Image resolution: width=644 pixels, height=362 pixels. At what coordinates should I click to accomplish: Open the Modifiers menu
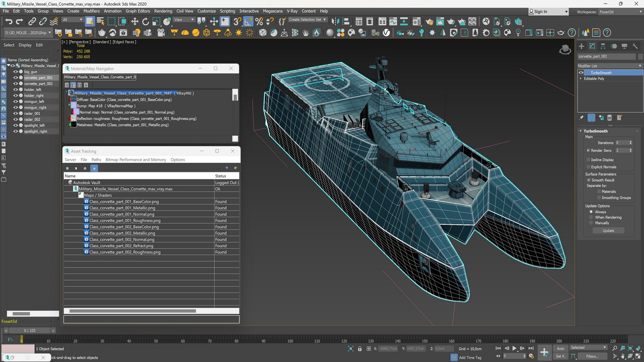click(91, 11)
